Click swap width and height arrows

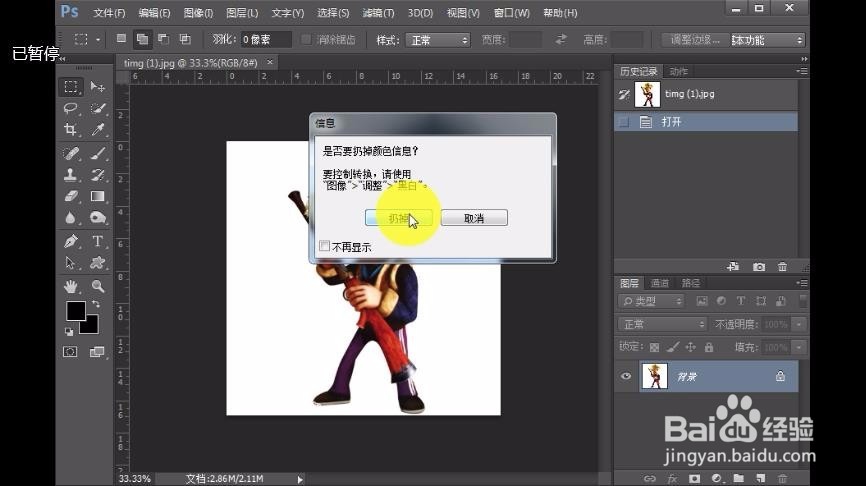[x=561, y=39]
